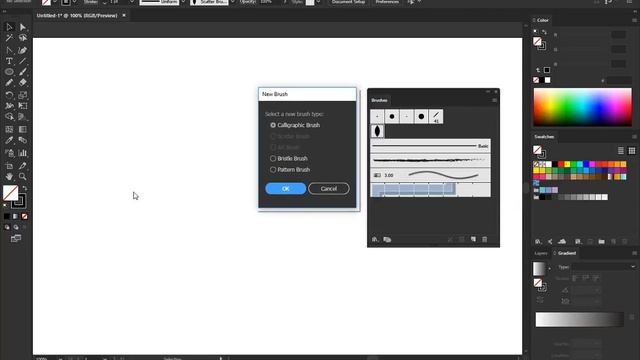Click OK in New Brush dialog
This screenshot has width=640, height=360.
[x=286, y=189]
